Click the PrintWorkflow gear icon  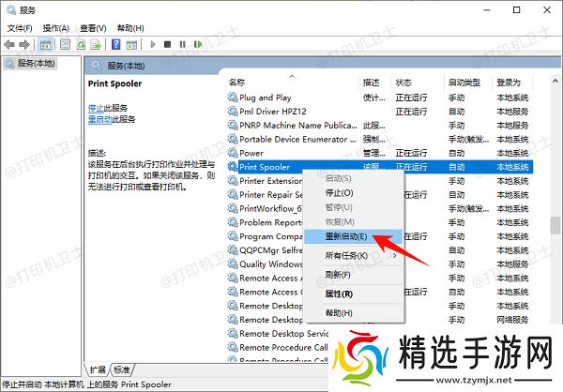pos(233,208)
